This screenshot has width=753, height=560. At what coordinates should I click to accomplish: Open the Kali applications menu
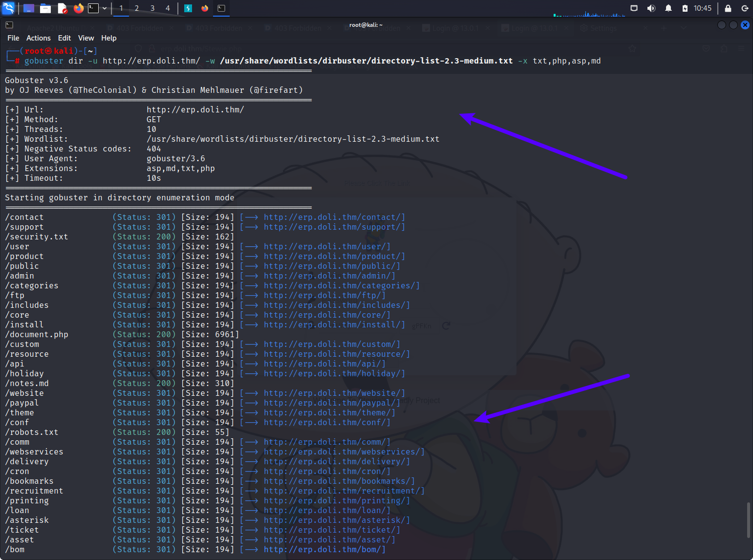point(9,8)
